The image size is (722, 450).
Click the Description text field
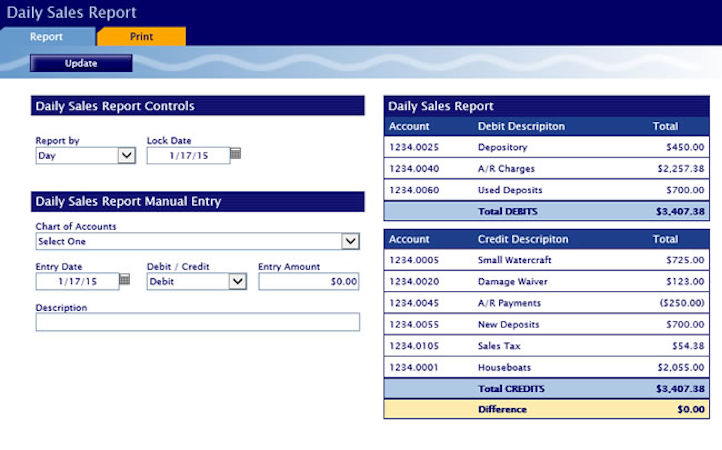point(198,322)
